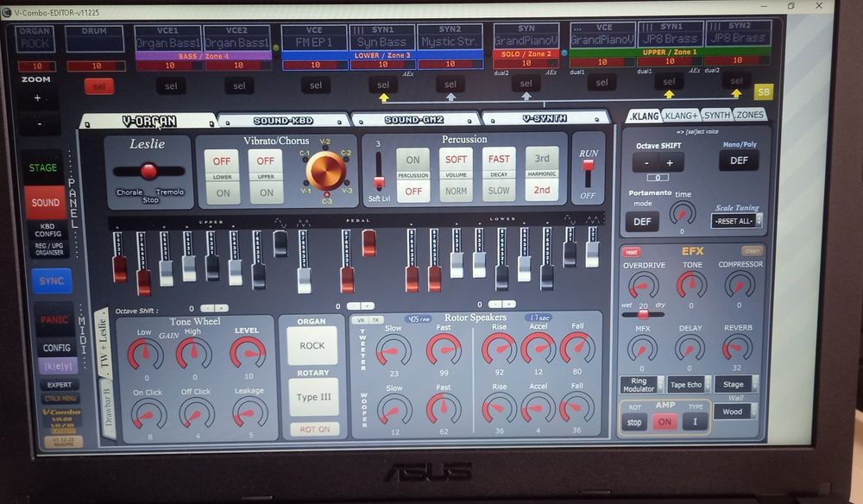Toggle the PERCUSSION ON/OFF switch
863x504 pixels.
pyautogui.click(x=413, y=175)
